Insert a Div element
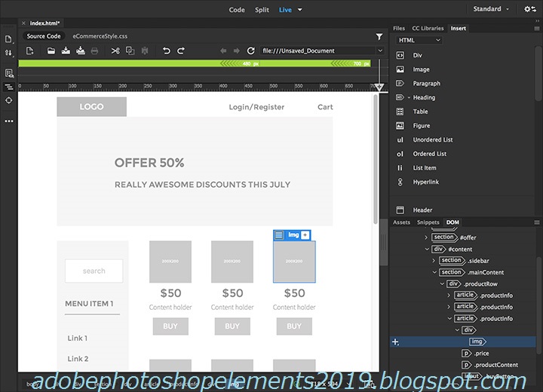Viewport: 543px width, 392px height. 417,55
